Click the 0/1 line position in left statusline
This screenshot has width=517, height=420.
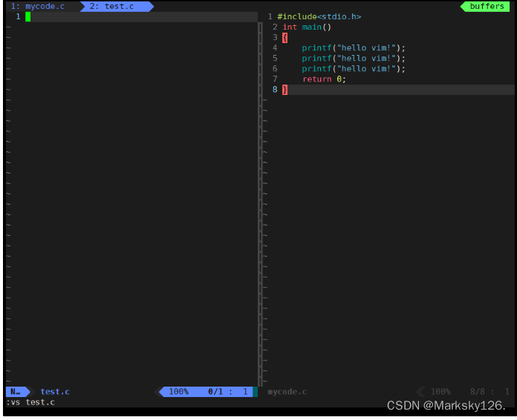click(x=215, y=392)
